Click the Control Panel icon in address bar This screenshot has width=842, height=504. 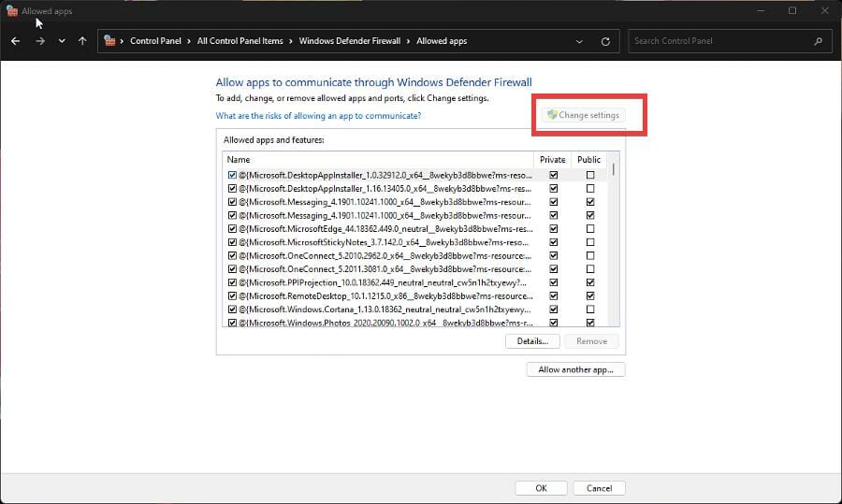click(x=109, y=41)
